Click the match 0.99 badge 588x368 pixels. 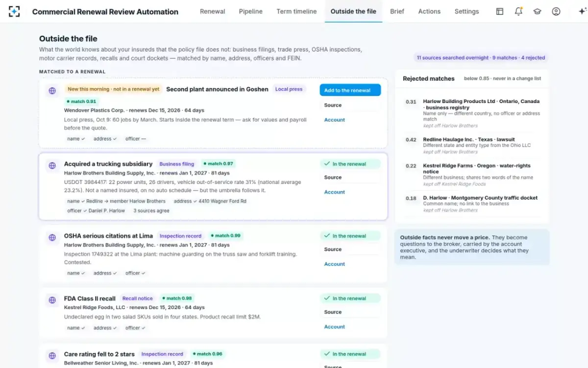(x=225, y=236)
